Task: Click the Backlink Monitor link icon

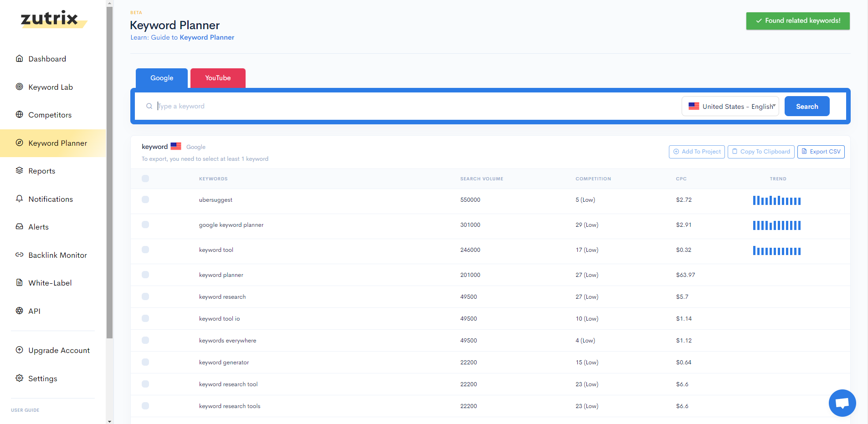Action: [x=19, y=255]
